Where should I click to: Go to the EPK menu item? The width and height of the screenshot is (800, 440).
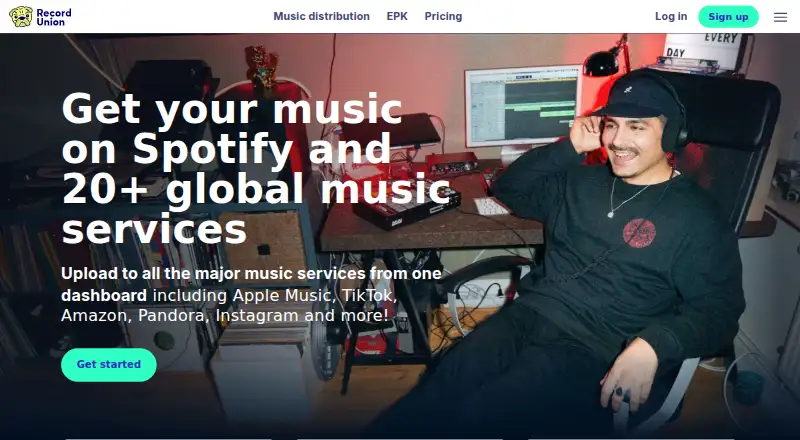(397, 16)
